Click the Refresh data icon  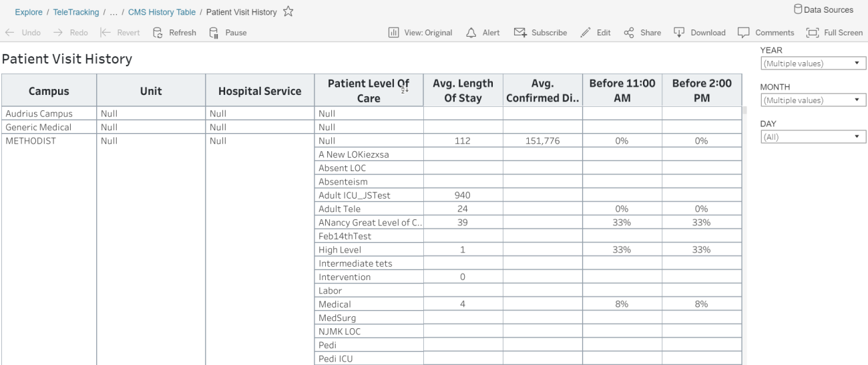(x=158, y=33)
